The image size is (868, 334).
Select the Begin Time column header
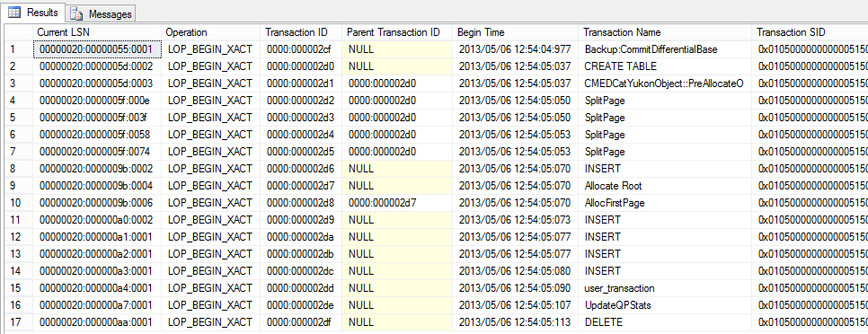[516, 32]
